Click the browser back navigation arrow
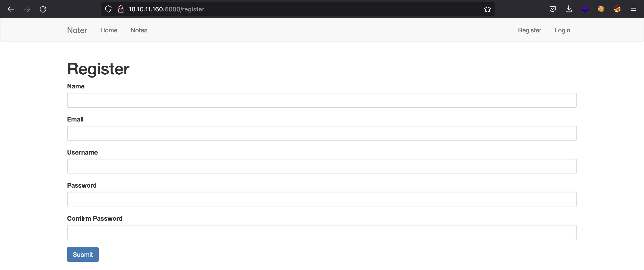Image resolution: width=644 pixels, height=270 pixels. tap(10, 9)
